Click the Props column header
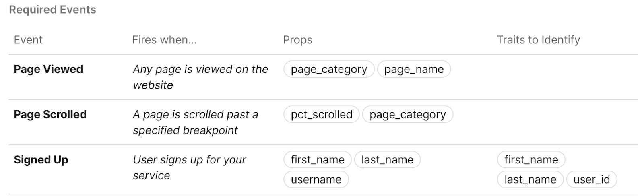The width and height of the screenshot is (644, 196). (x=297, y=40)
